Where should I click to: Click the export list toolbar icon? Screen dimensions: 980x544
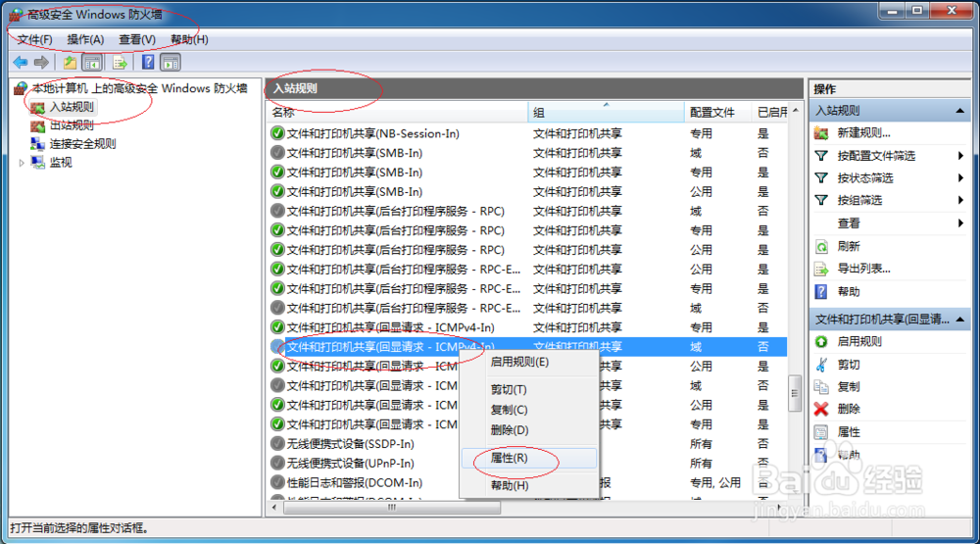tap(120, 63)
